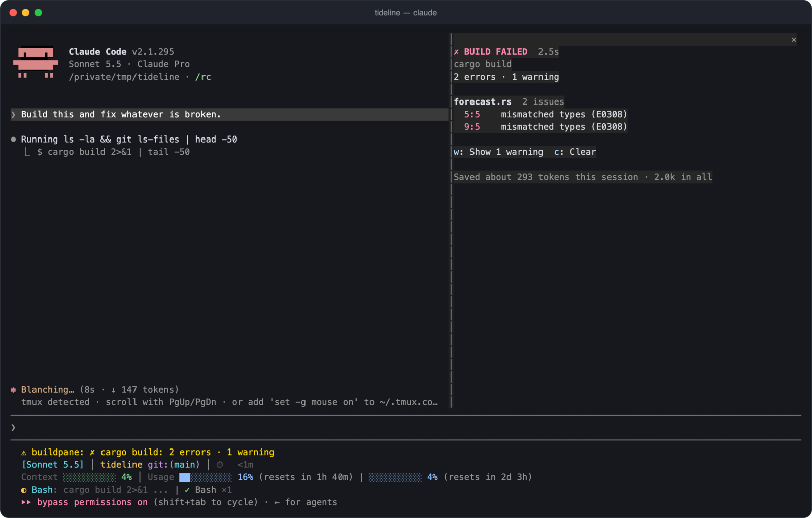Click the Claude Code pixel mascot logo

(36, 63)
